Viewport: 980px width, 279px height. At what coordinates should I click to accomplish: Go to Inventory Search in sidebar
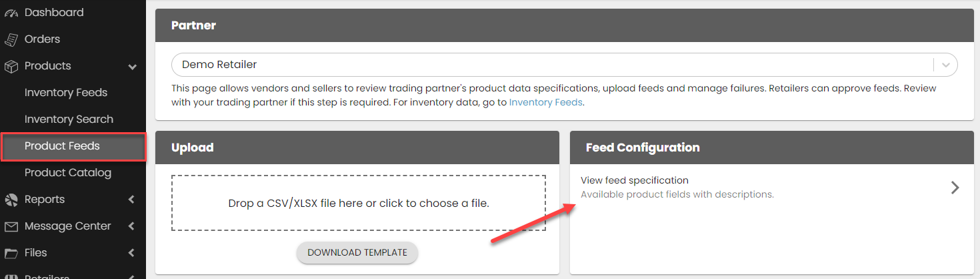tap(69, 119)
